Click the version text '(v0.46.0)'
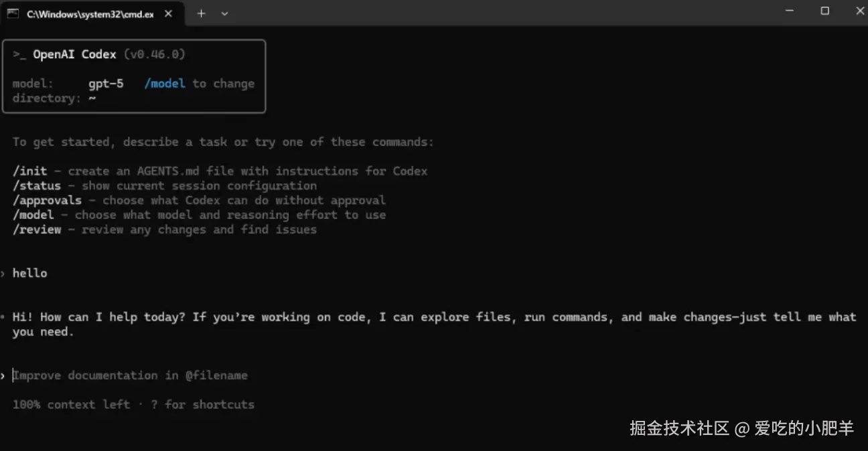Viewport: 868px width, 451px height. (x=155, y=55)
